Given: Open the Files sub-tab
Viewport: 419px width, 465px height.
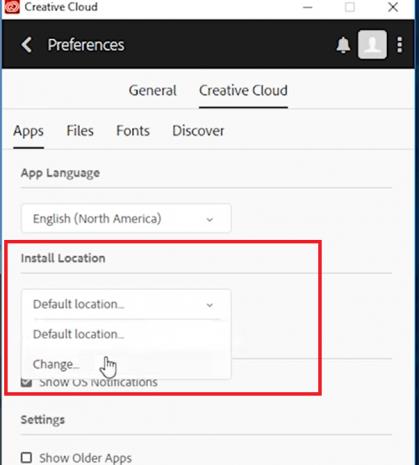Looking at the screenshot, I should (x=80, y=131).
